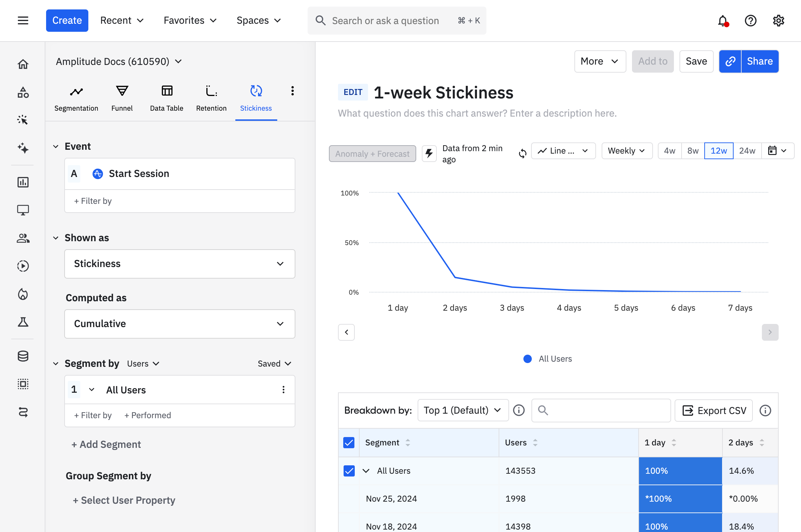Open the Spaces menu

(258, 20)
